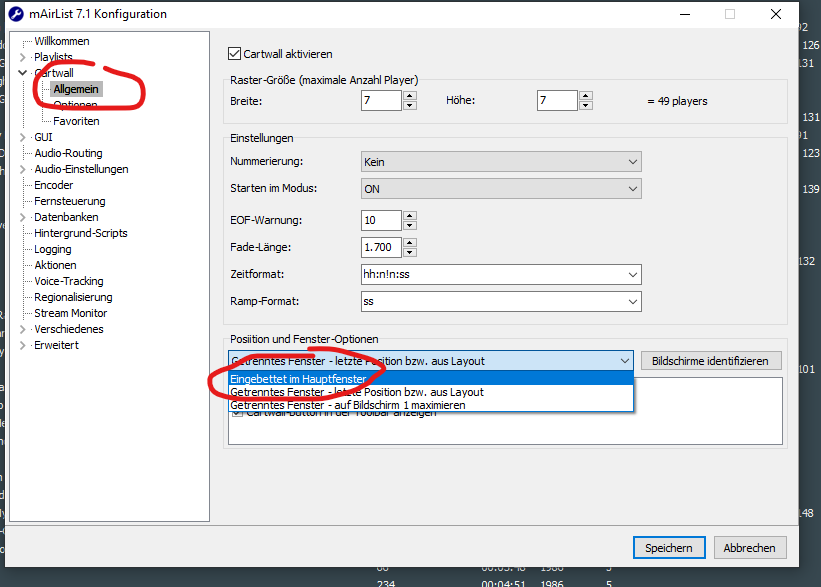
Task: Select Voice-Tracking in the tree
Action: (x=69, y=281)
